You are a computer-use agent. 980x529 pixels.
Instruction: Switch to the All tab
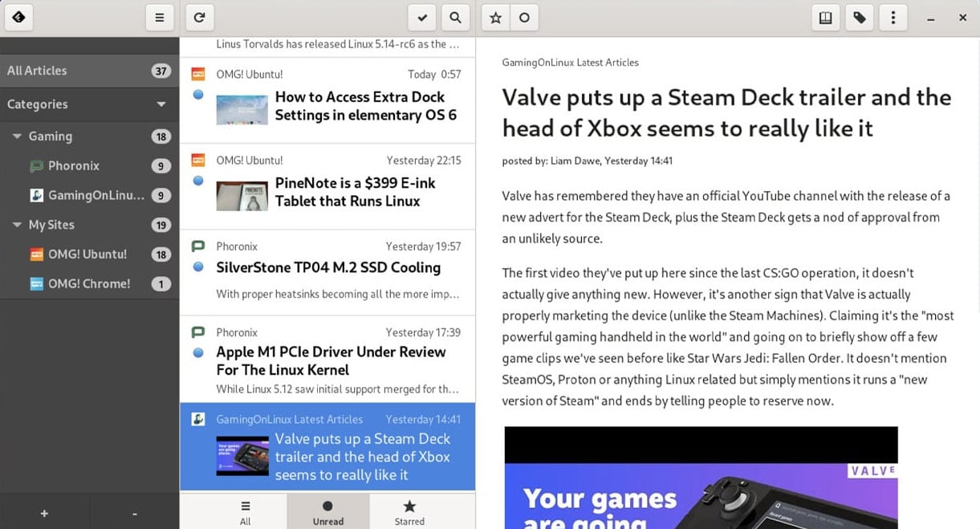pos(246,512)
